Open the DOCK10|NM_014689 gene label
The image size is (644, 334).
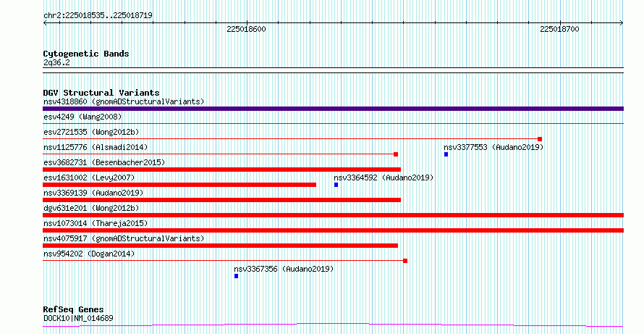coord(78,318)
